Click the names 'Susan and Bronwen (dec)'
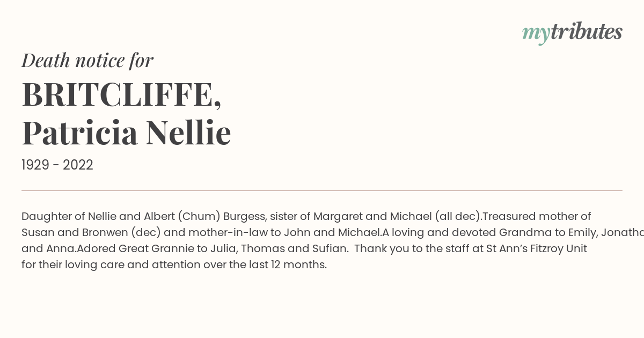The image size is (644, 338). (x=92, y=233)
